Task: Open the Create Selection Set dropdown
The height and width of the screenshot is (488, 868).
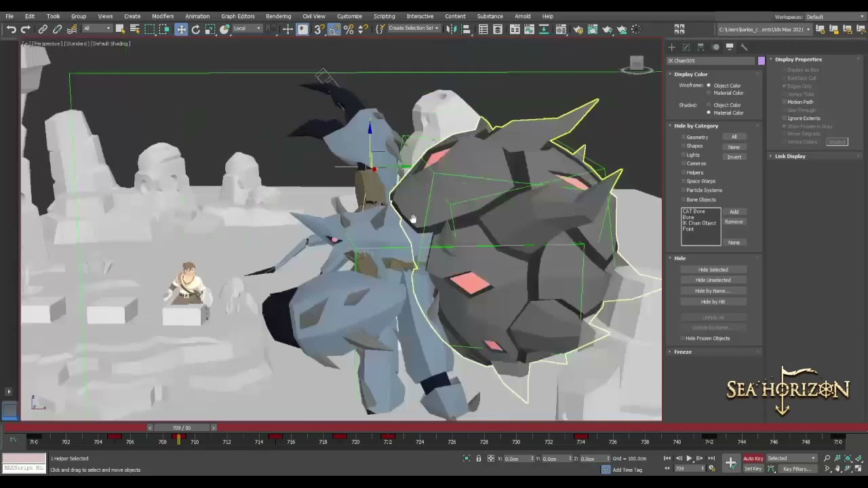Action: coord(413,29)
